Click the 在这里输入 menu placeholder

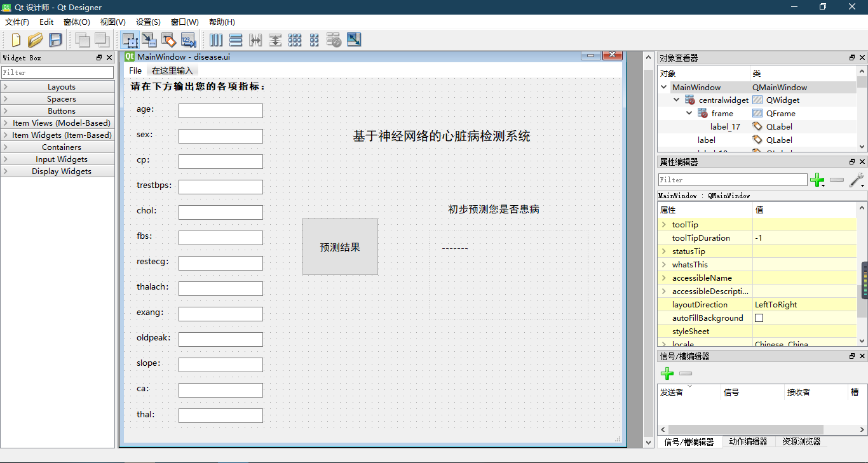[172, 70]
